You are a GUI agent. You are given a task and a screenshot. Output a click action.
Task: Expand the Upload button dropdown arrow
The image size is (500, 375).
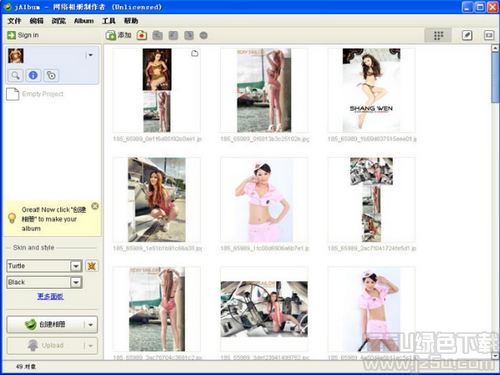90,346
